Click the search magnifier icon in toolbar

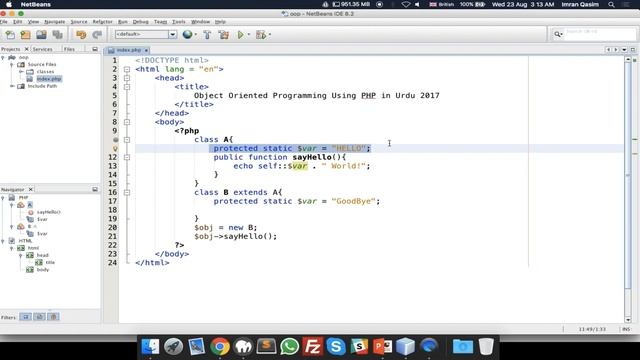tap(558, 34)
